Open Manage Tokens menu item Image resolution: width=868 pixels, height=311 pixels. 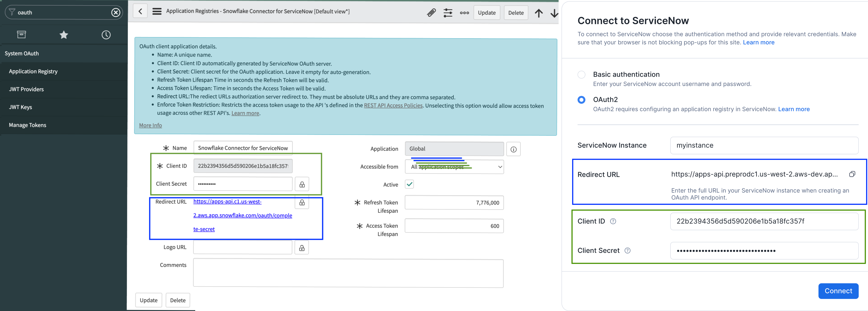[27, 125]
